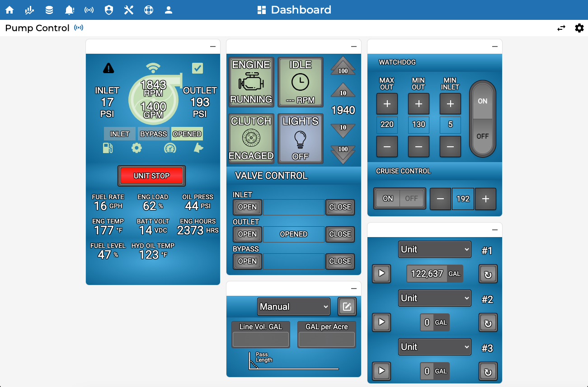Increase MIN OUT watchdog value
Image resolution: width=588 pixels, height=387 pixels.
(419, 104)
